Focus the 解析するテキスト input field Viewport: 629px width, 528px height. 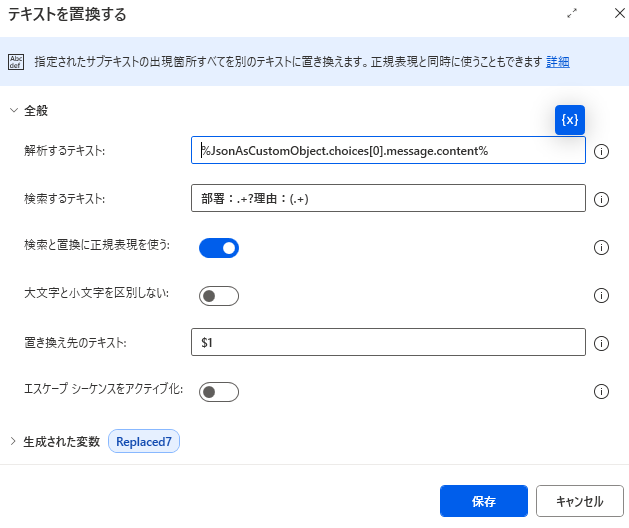[388, 150]
